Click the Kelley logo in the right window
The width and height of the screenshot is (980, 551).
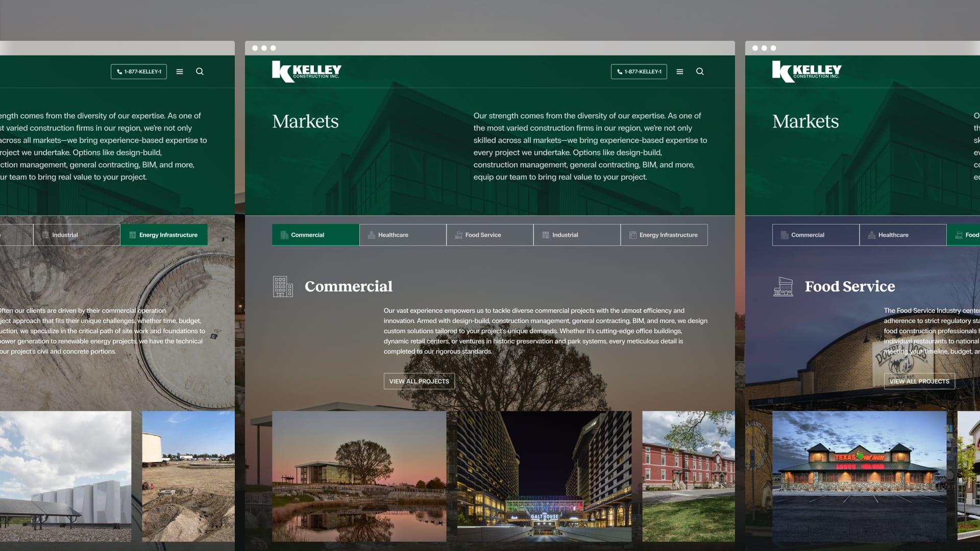[806, 71]
